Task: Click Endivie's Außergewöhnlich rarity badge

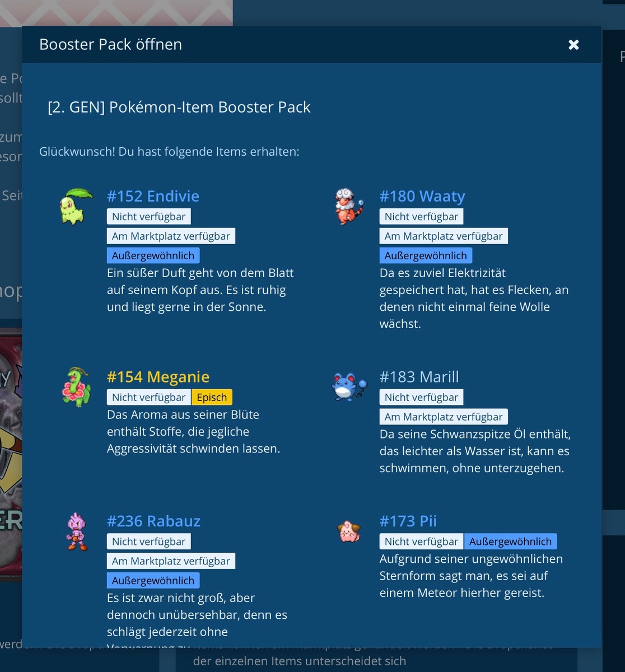Action: click(x=153, y=256)
